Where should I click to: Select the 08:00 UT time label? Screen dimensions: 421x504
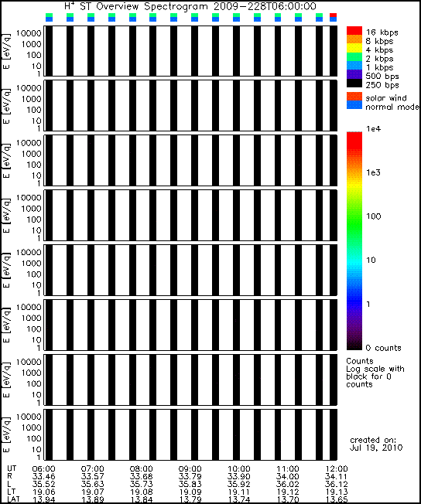142,469
